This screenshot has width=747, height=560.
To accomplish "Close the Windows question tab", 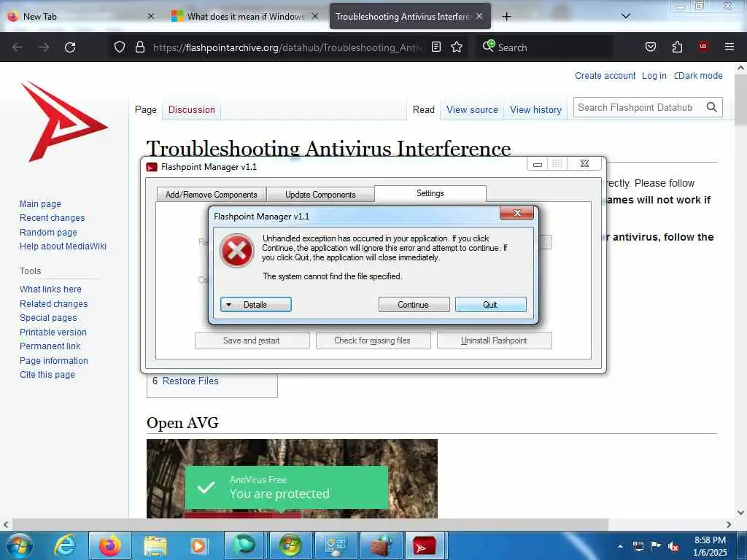I will [x=315, y=16].
